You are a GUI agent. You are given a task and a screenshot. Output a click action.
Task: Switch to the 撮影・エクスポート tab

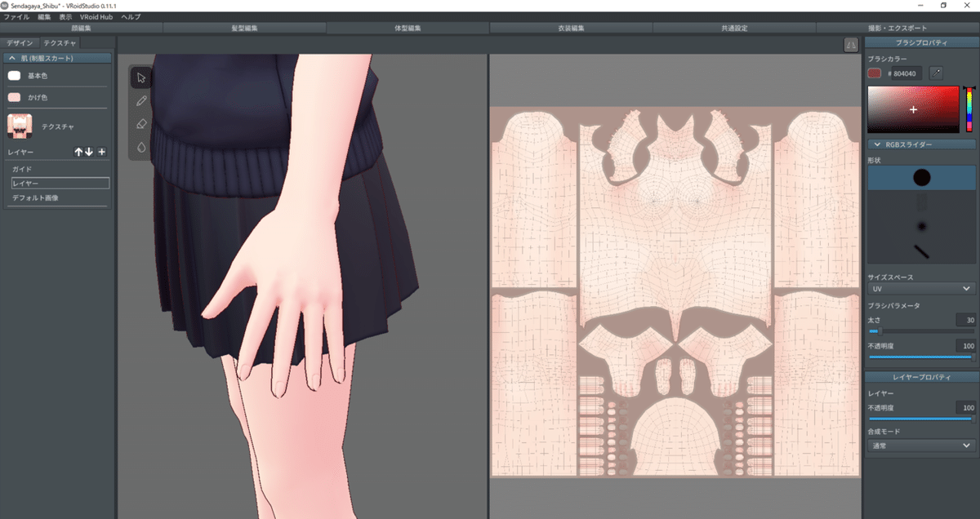coord(898,28)
